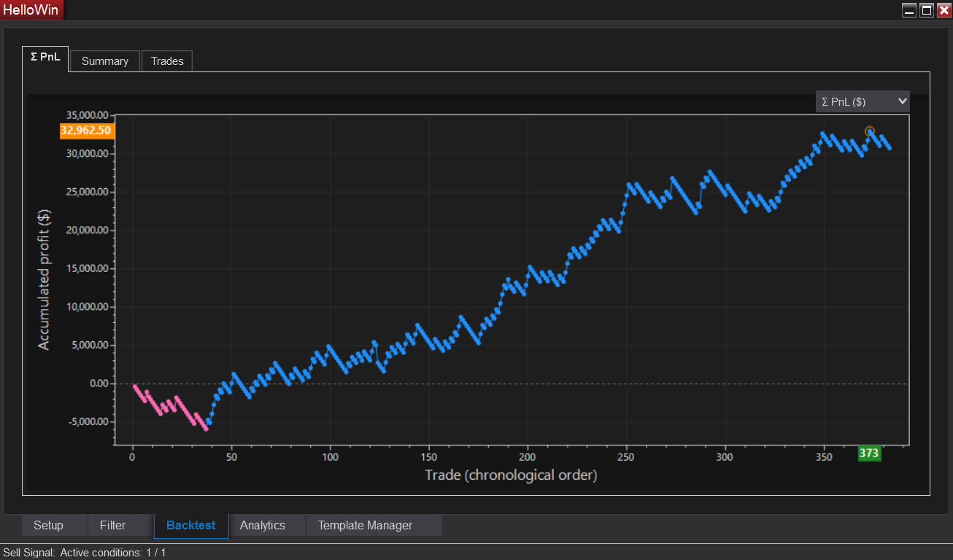Open the Analytics section
The image size is (953, 560).
point(263,525)
